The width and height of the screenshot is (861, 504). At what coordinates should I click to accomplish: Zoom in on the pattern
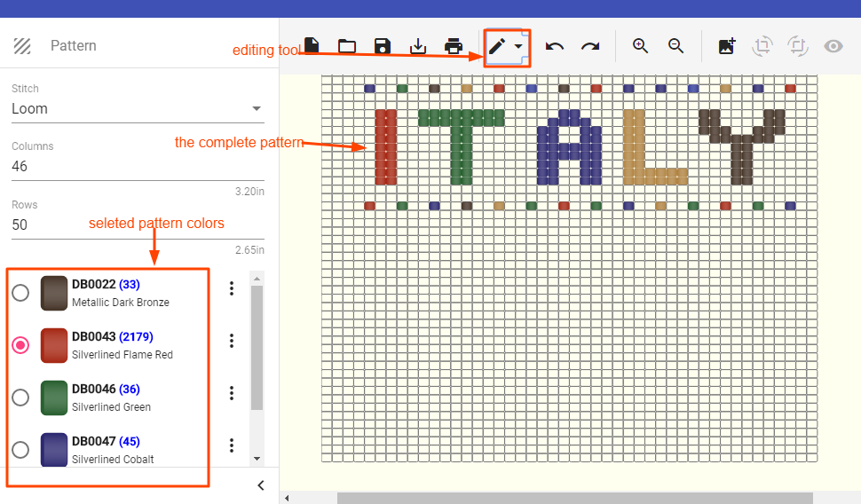(x=640, y=46)
